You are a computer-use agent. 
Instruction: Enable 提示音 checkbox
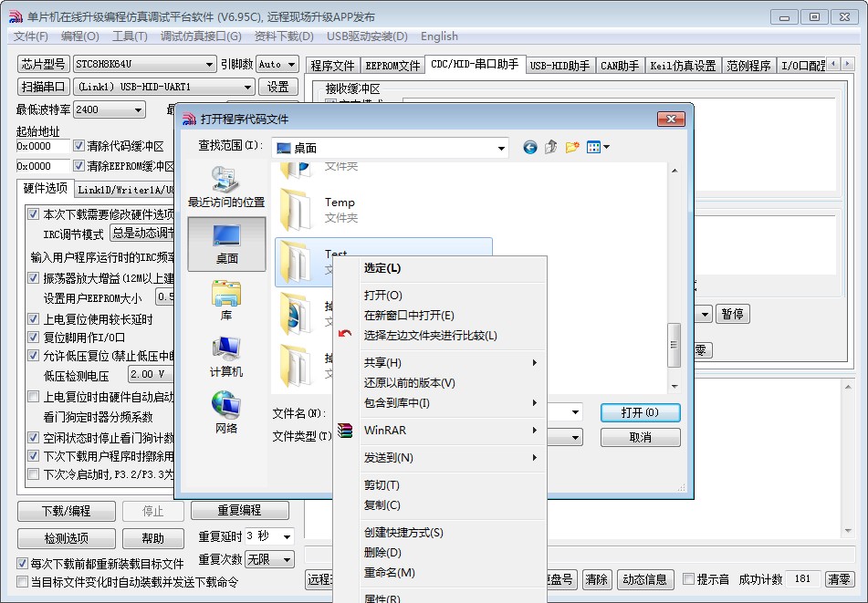point(688,579)
